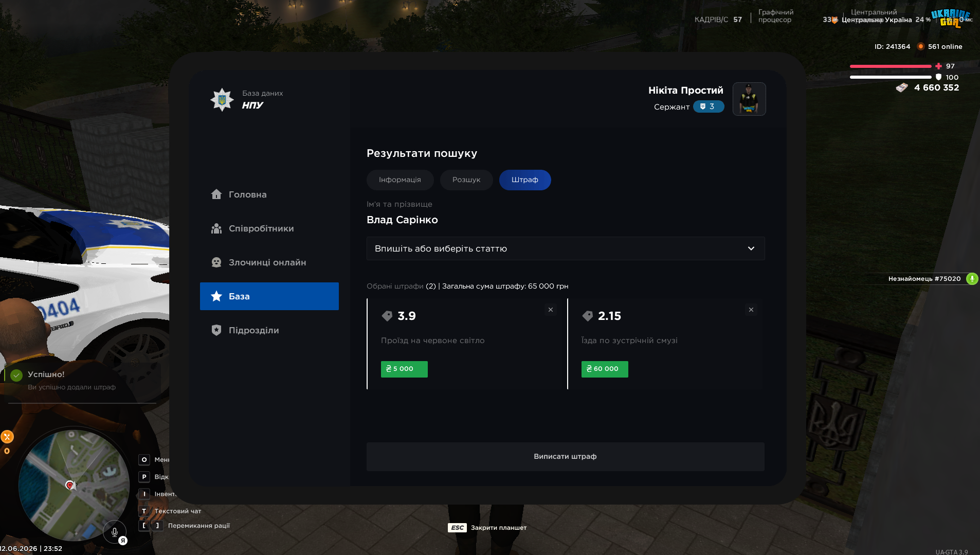
Task: Open Підрозділи shield section
Action: point(269,330)
